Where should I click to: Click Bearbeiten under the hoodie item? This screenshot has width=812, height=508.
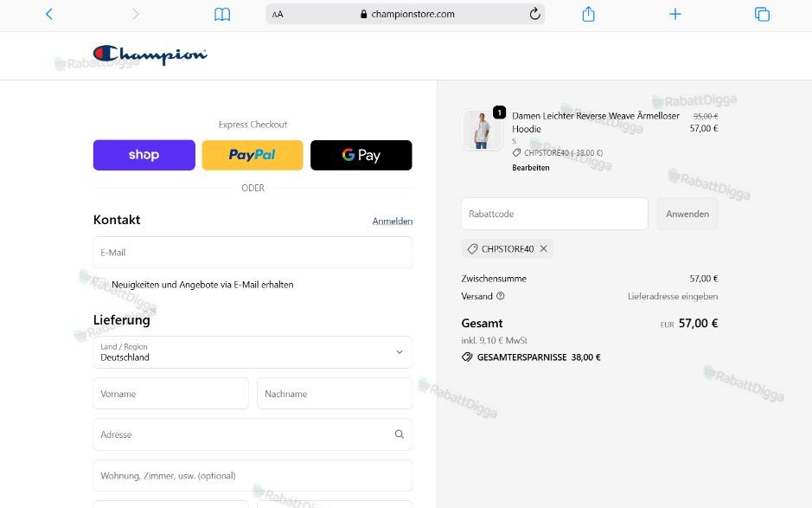pyautogui.click(x=531, y=168)
